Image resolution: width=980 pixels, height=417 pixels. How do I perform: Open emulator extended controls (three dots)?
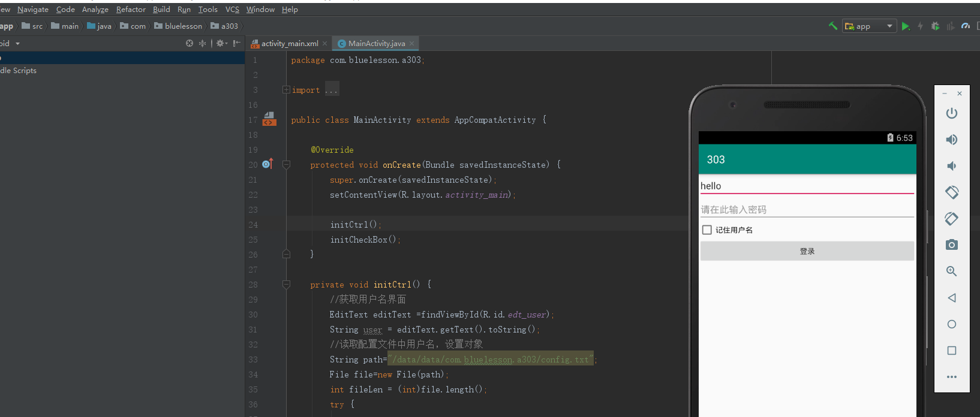click(x=952, y=377)
